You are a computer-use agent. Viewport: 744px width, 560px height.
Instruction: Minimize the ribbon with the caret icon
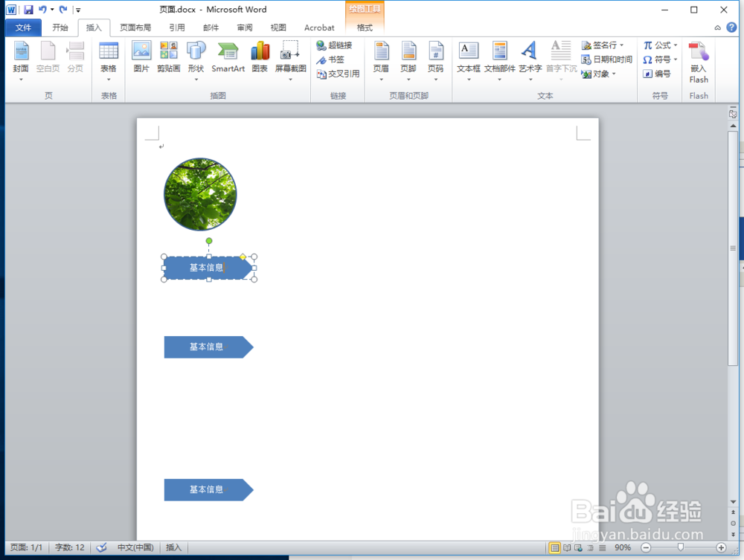tap(717, 28)
